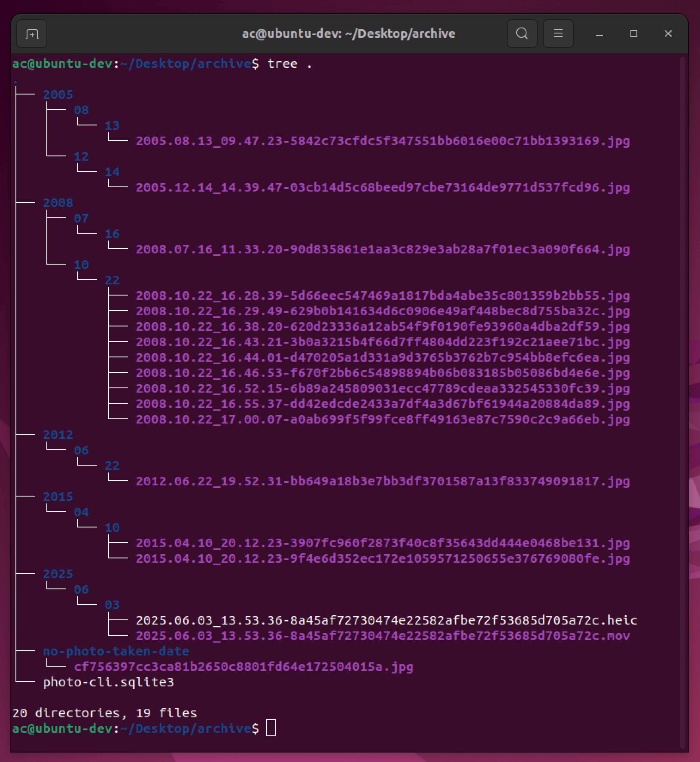Viewport: 700px width, 762px height.
Task: Click file 2008.10.22_17.00.07 jpg
Action: point(383,419)
